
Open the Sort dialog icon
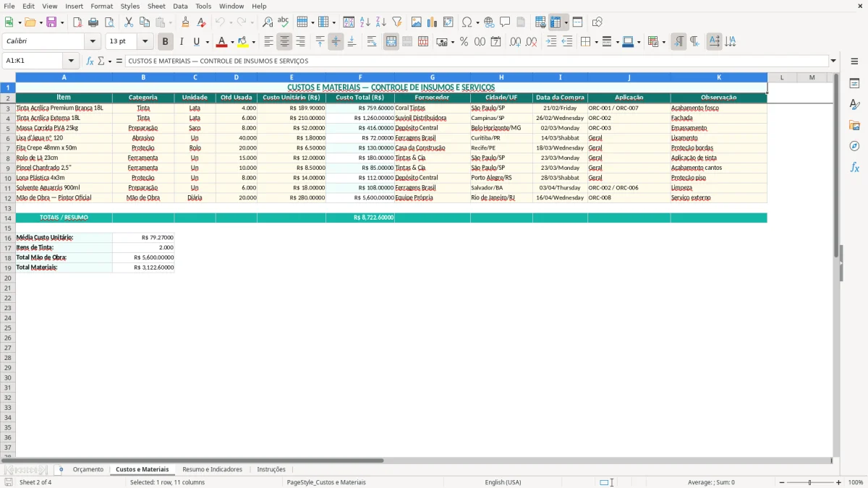pos(349,22)
